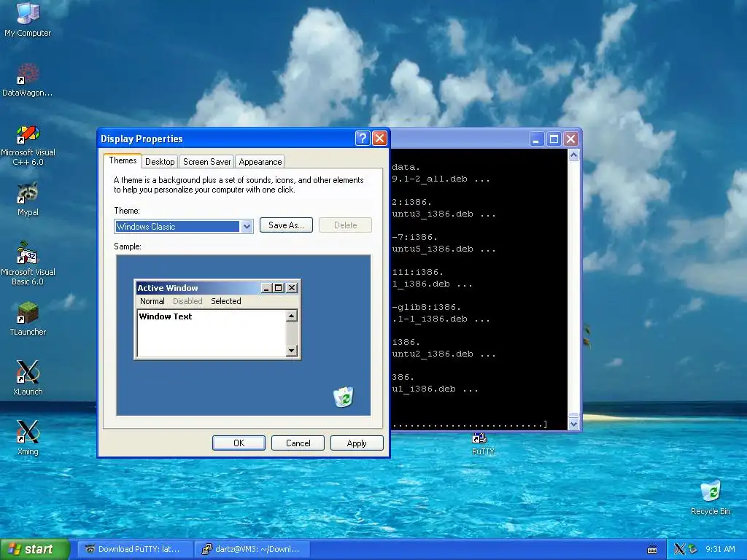747x560 pixels.
Task: Click the Apply button
Action: click(357, 443)
